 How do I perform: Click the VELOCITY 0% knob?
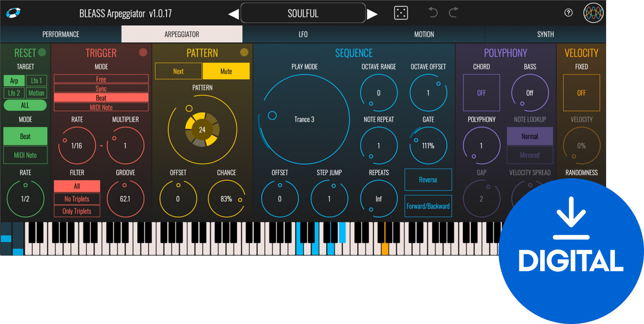coord(581,146)
